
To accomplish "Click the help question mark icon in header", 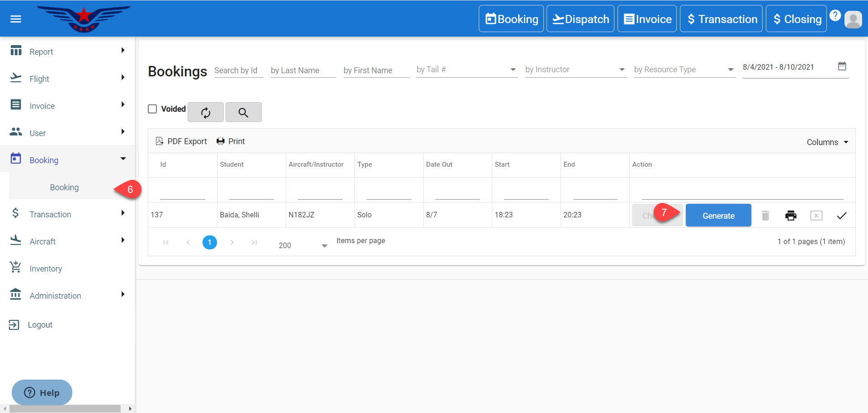I will (835, 16).
